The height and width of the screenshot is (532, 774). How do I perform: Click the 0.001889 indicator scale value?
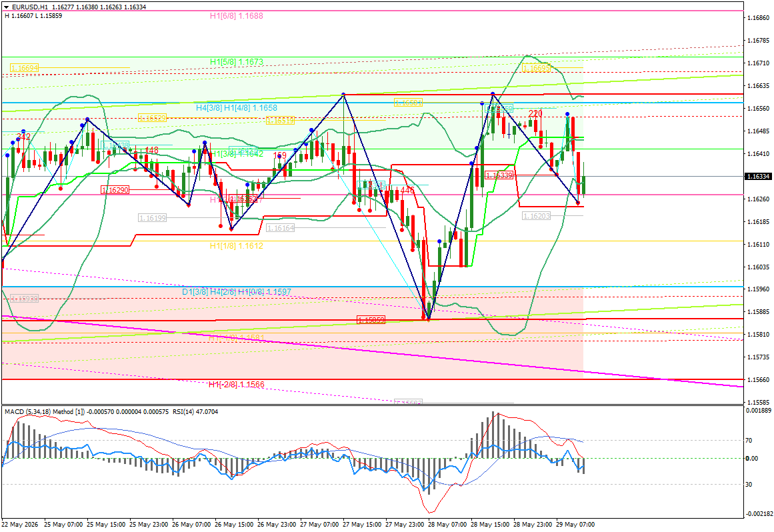click(759, 411)
